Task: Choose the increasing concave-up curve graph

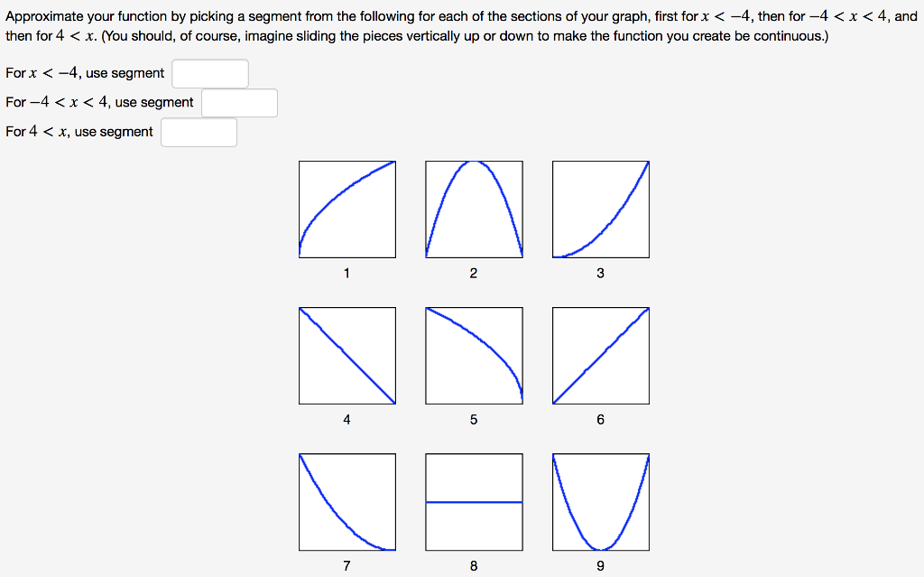Action: coord(600,209)
